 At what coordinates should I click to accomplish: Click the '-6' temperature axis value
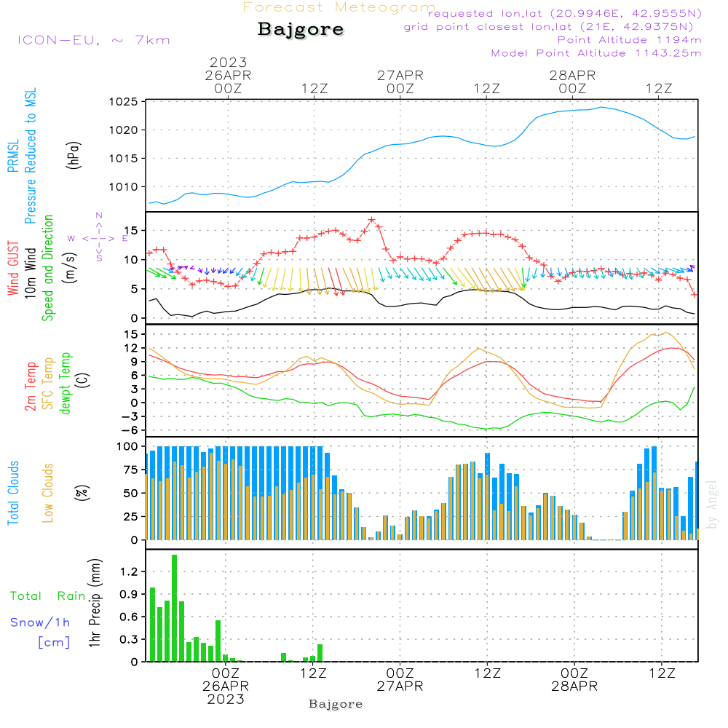point(130,430)
